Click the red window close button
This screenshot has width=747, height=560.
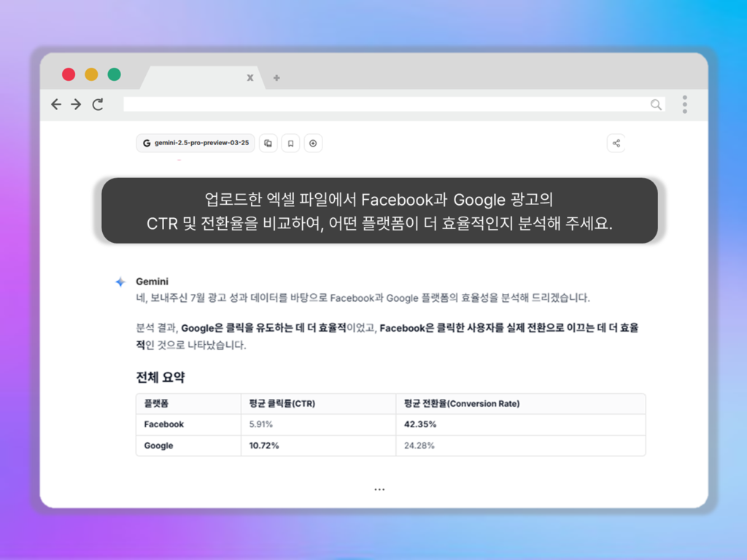click(x=69, y=74)
